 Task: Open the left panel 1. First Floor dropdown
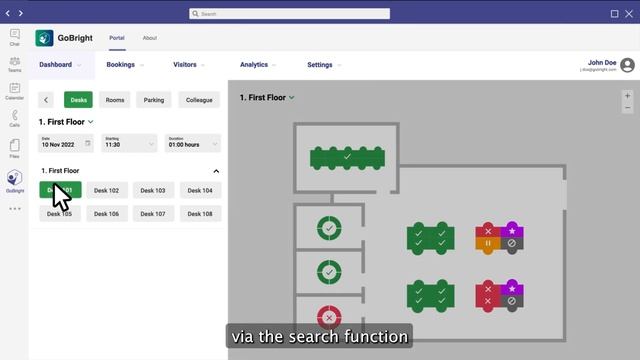click(66, 122)
